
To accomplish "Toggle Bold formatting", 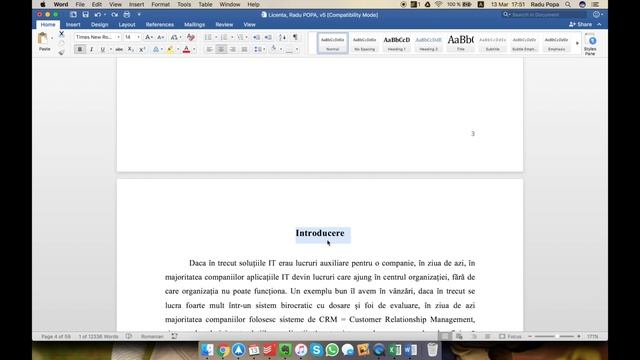I will 80,49.
